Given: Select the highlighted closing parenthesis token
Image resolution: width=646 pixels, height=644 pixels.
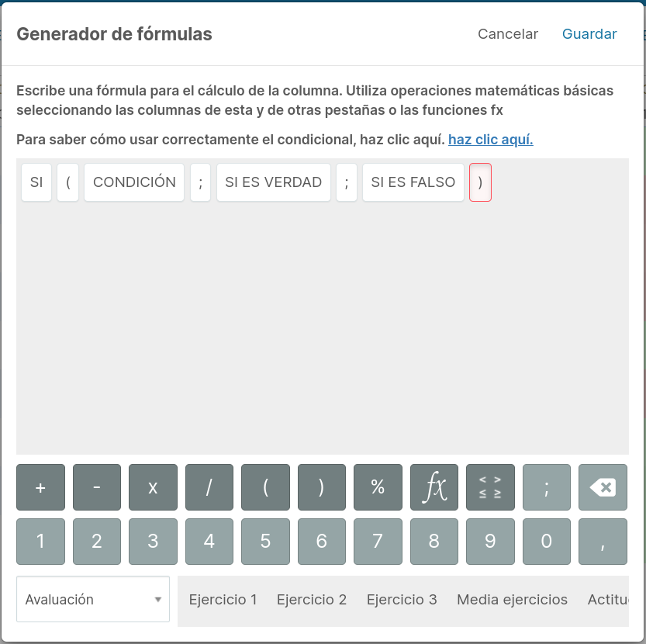Looking at the screenshot, I should pos(480,182).
